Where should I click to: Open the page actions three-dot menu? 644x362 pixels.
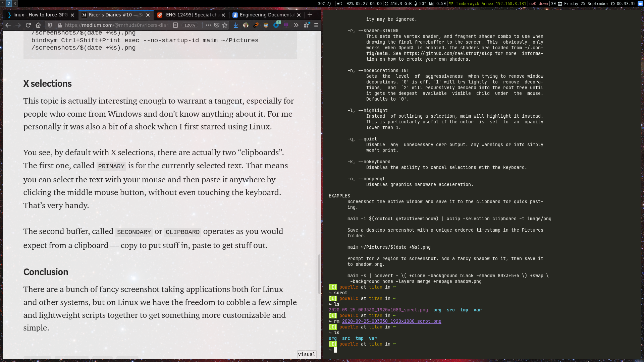(208, 25)
